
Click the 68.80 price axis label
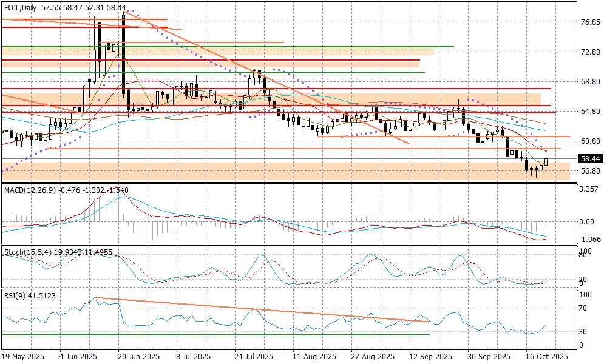click(x=590, y=82)
